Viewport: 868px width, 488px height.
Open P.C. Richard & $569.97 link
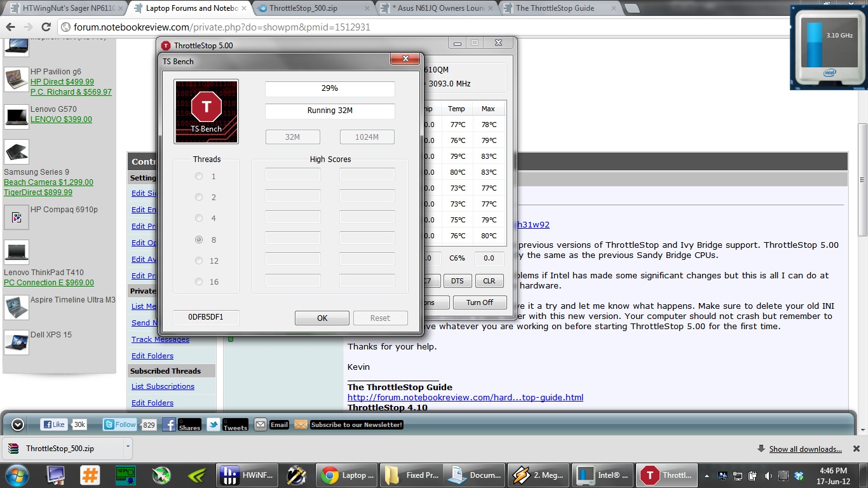tap(71, 92)
